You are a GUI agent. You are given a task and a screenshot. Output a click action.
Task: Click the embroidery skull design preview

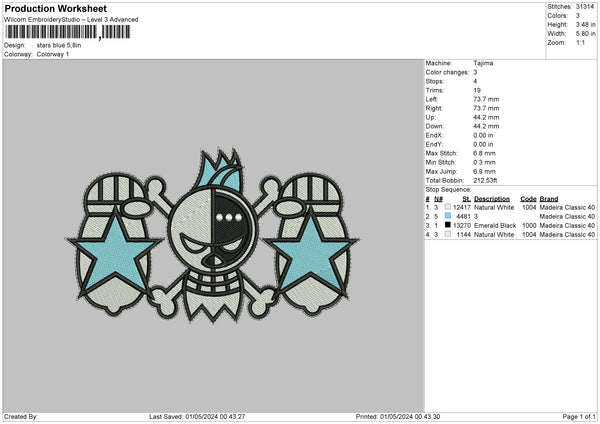click(x=212, y=236)
